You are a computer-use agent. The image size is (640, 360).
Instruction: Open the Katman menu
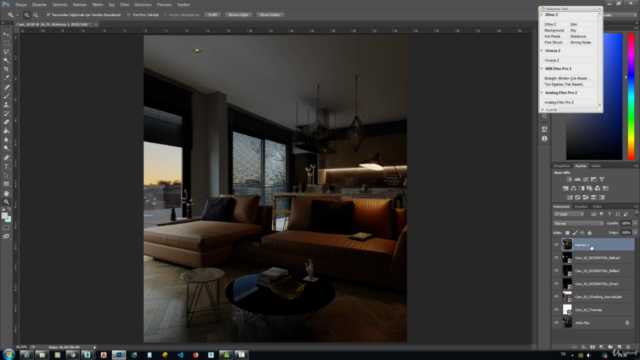80,4
